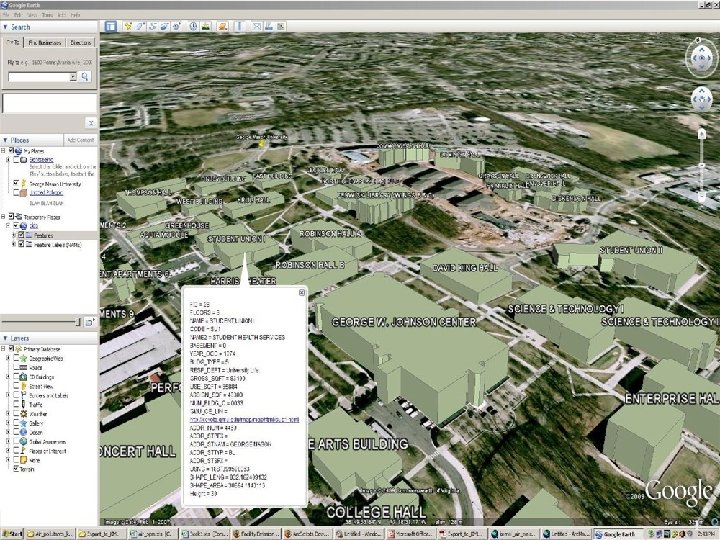The height and width of the screenshot is (540, 720).
Task: Click the Email envelope toolbar icon
Action: click(x=257, y=27)
